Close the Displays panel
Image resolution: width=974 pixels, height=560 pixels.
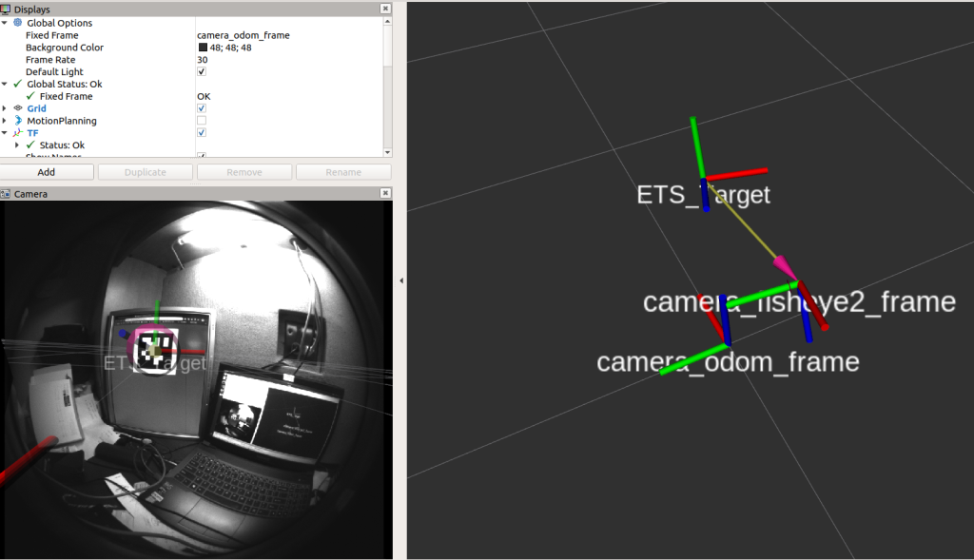click(x=384, y=9)
